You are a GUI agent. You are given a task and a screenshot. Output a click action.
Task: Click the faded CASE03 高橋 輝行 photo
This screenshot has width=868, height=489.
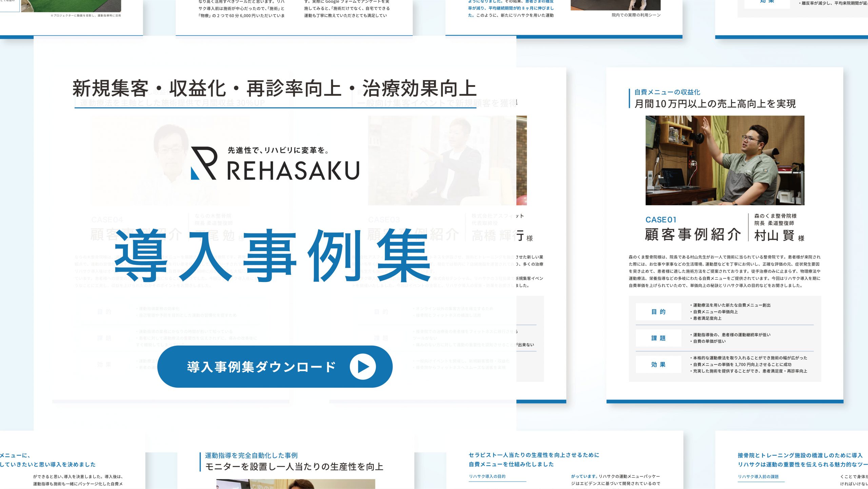447,160
